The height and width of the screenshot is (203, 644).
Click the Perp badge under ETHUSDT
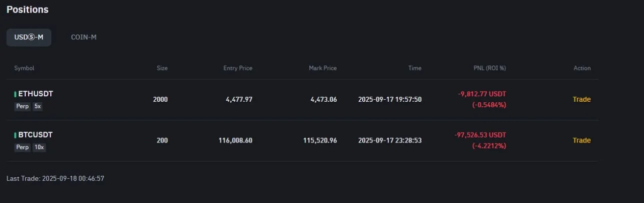coord(22,106)
